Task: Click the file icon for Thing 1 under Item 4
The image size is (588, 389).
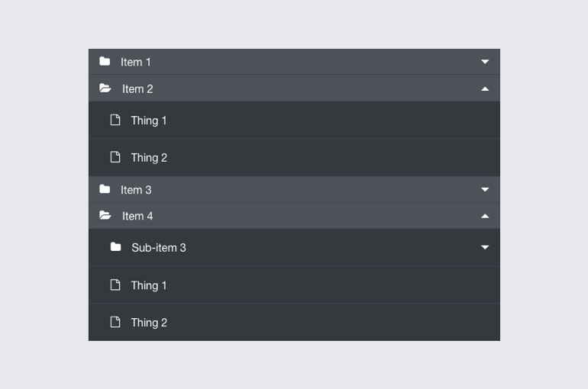Action: (x=115, y=285)
